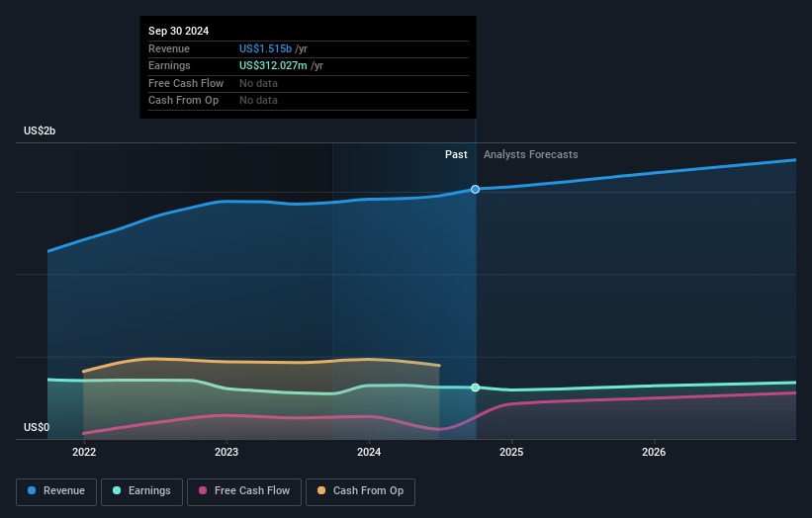Click the pink Free Cash Flow legend dot
Screen dimensions: 812x518
click(x=203, y=490)
